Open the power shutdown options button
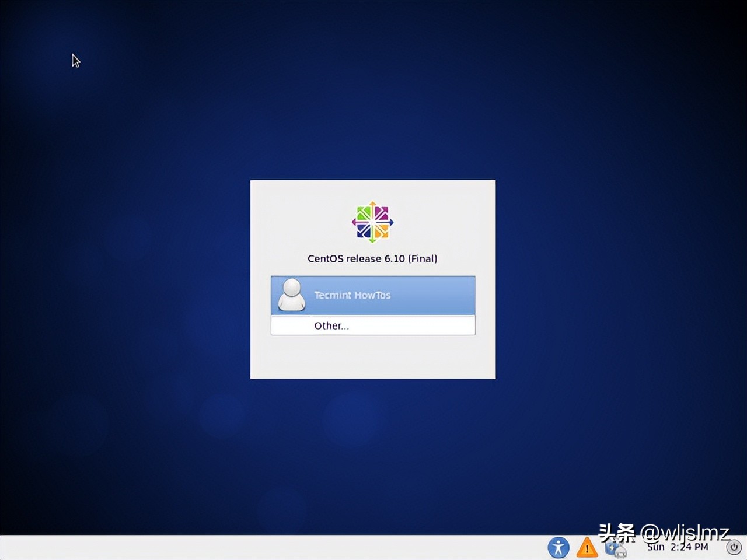The height and width of the screenshot is (560, 747). pyautogui.click(x=734, y=547)
